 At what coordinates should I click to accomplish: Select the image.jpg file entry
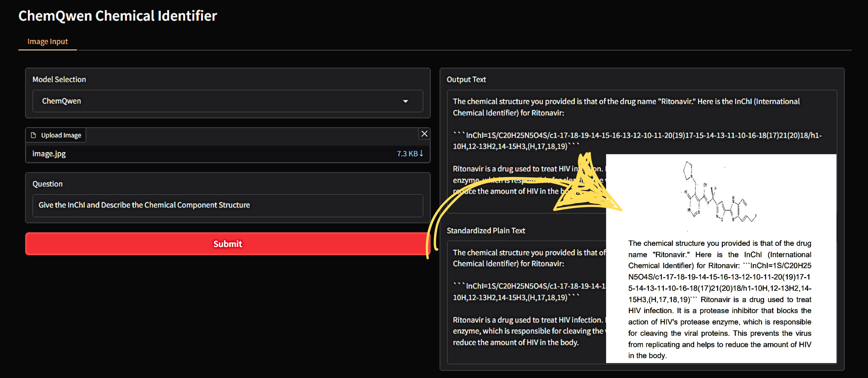pos(49,154)
